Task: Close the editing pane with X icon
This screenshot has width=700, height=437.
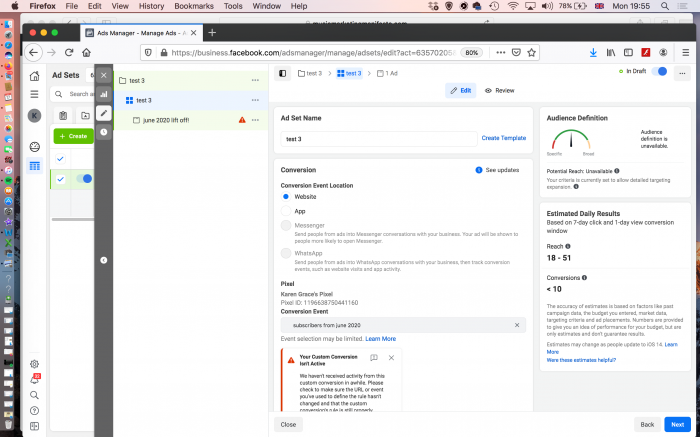Action: click(x=104, y=75)
